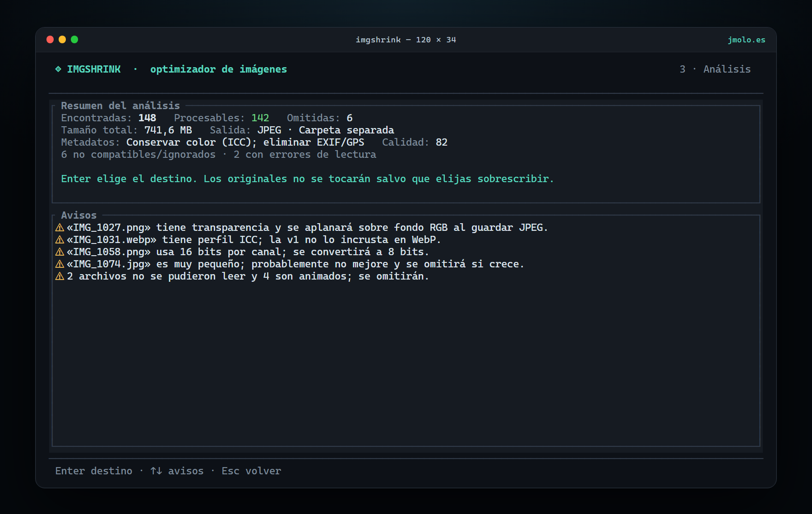The height and width of the screenshot is (514, 812).
Task: Click the Calidad value 82
Action: pyautogui.click(x=442, y=142)
